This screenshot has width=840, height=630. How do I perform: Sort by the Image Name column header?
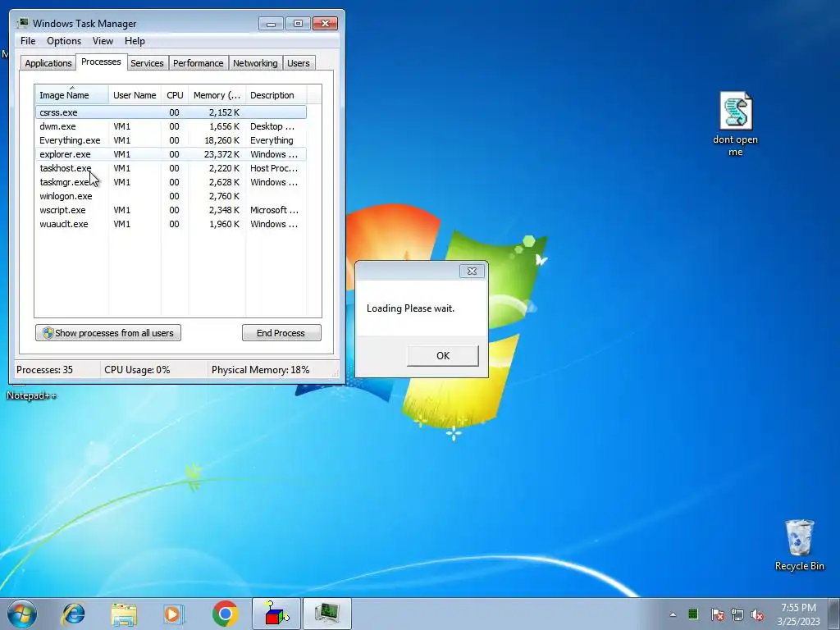(x=72, y=95)
